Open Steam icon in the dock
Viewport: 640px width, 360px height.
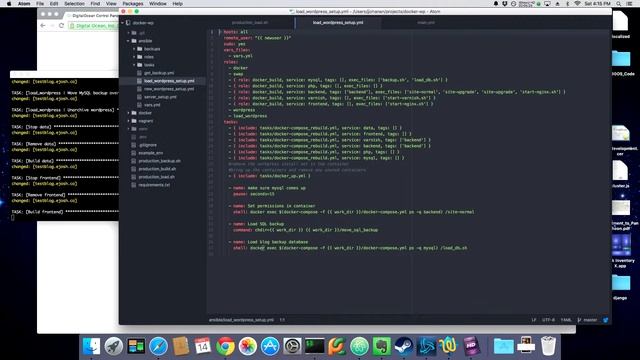pos(404,346)
